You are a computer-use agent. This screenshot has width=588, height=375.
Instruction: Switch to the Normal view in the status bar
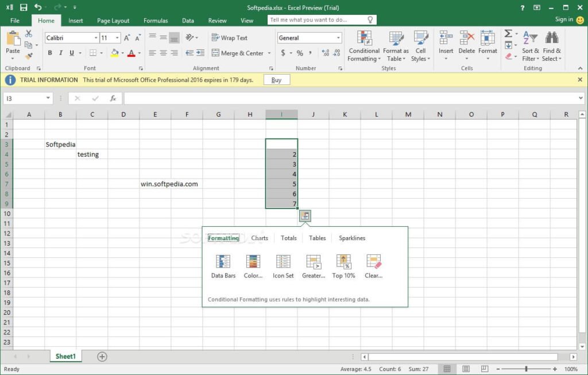(x=447, y=369)
